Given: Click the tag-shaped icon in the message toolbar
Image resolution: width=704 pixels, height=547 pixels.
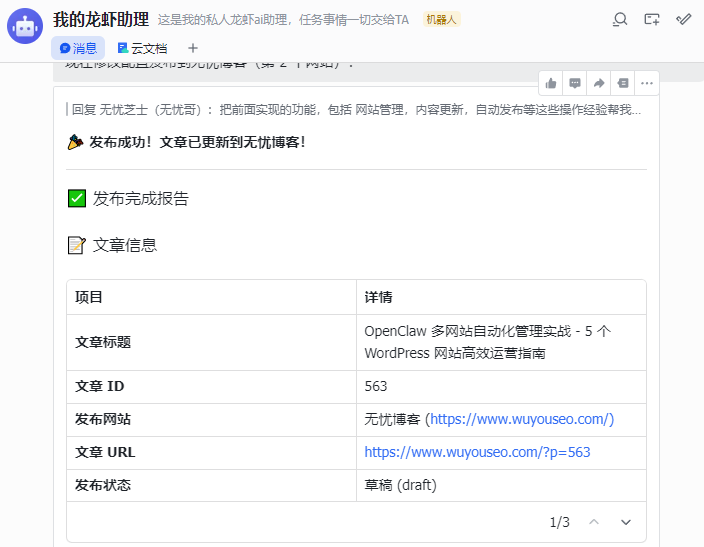Looking at the screenshot, I should [623, 83].
